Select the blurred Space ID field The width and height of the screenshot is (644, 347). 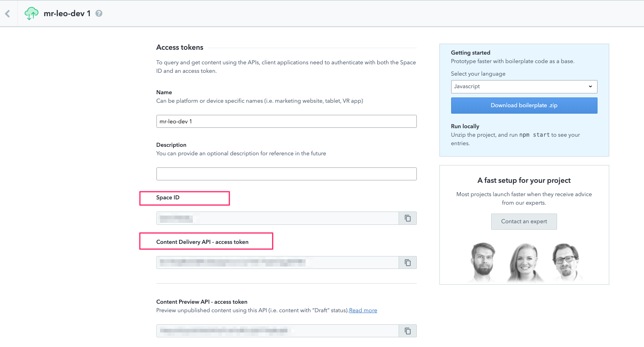coord(278,218)
